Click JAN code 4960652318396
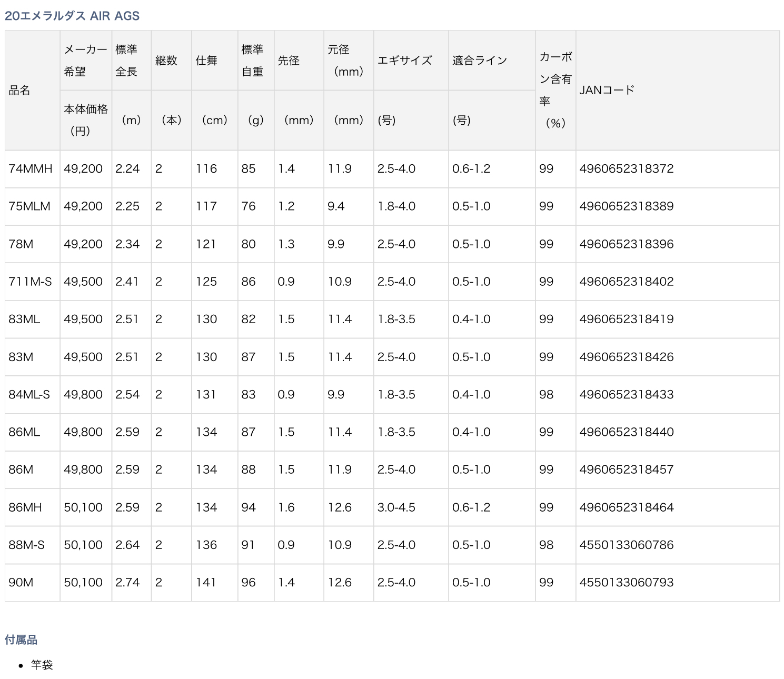This screenshot has width=784, height=679. point(627,244)
